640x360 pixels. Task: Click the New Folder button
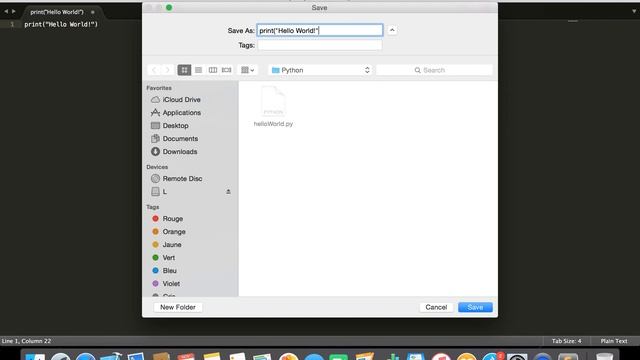[x=178, y=307]
